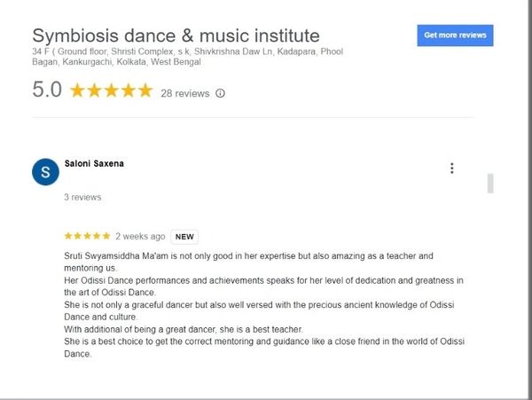Click the NEW badge on the review

coord(184,237)
